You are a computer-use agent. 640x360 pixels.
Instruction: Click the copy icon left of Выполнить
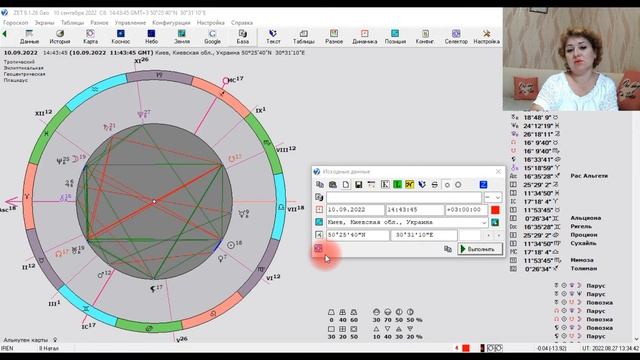click(x=448, y=249)
